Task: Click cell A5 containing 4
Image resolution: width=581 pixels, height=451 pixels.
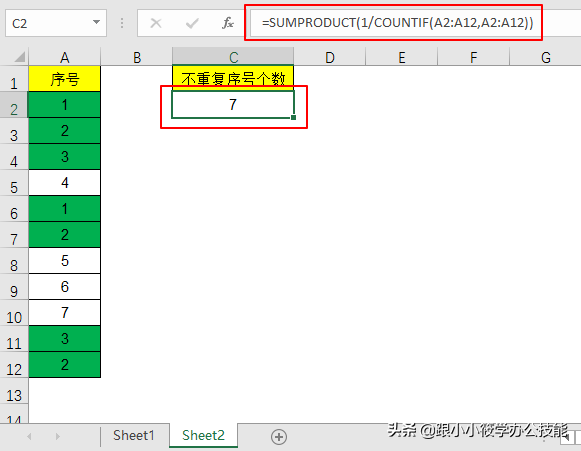Action: (64, 183)
